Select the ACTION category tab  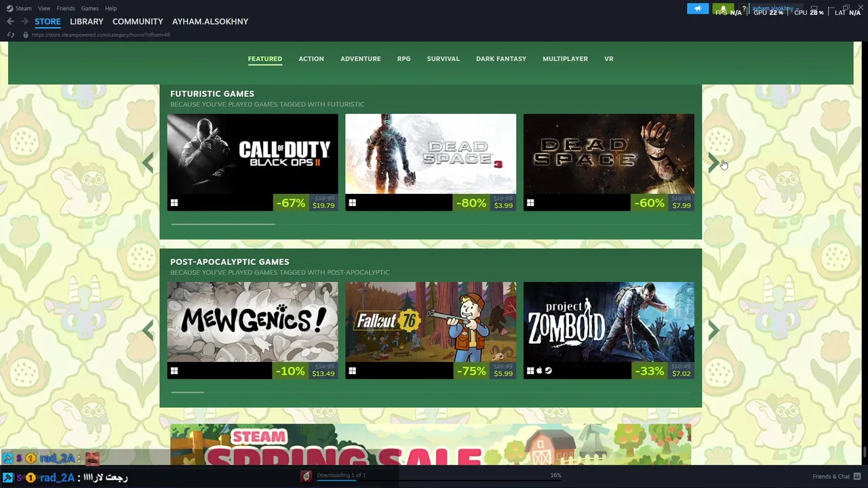(311, 59)
